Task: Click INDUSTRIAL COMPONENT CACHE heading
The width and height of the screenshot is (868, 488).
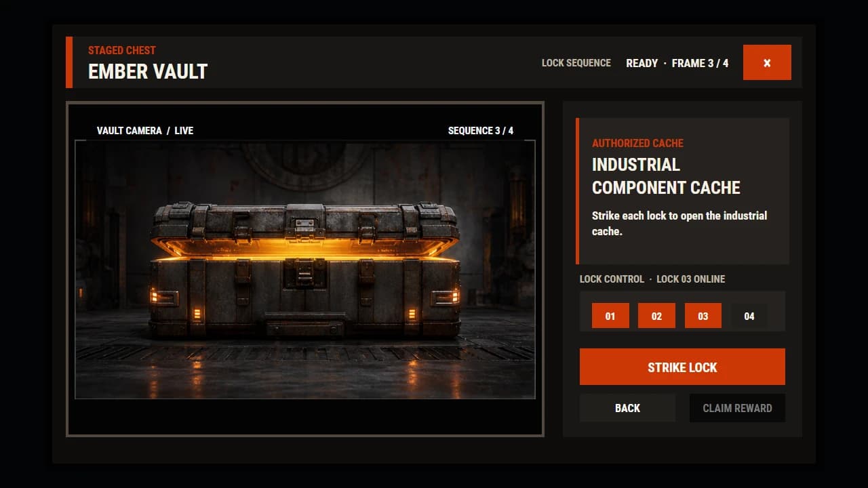Action: click(x=666, y=176)
